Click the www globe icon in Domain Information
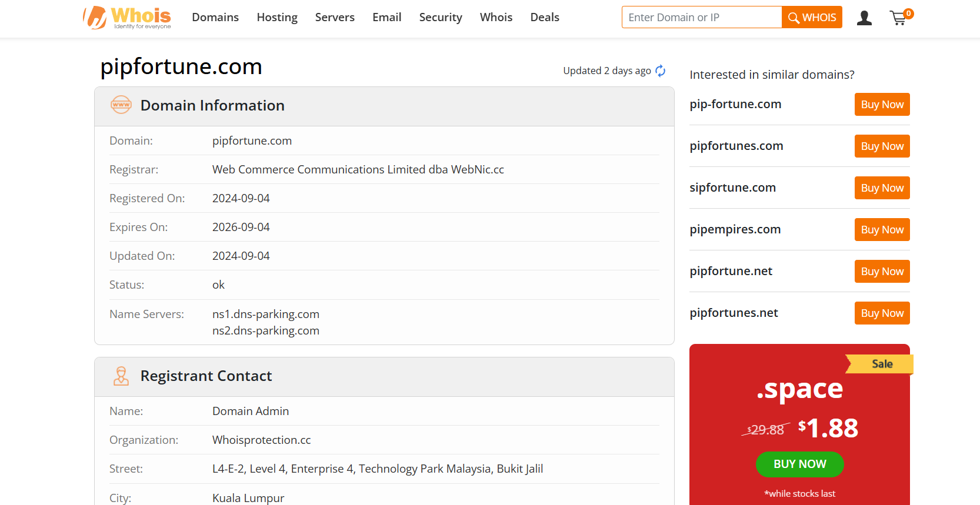This screenshot has height=505, width=980. pyautogui.click(x=121, y=105)
